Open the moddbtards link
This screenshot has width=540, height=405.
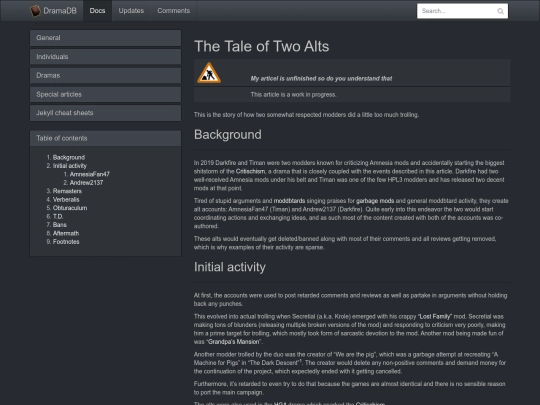click(x=289, y=201)
